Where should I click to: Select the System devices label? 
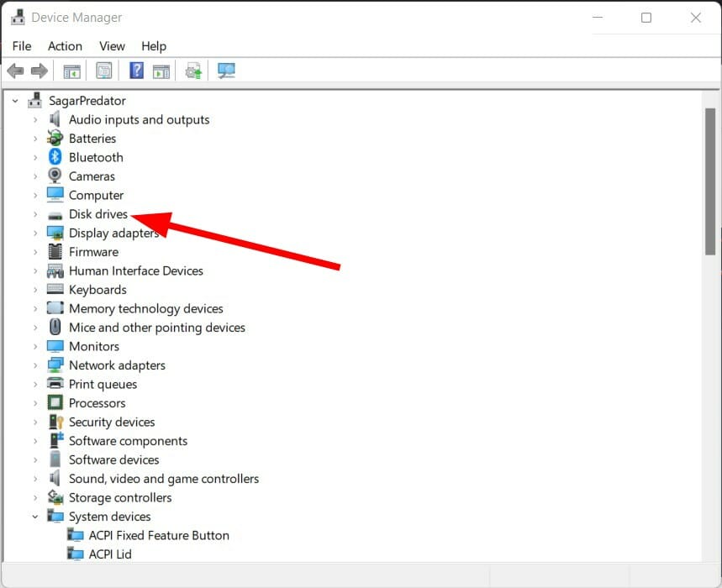click(x=109, y=517)
